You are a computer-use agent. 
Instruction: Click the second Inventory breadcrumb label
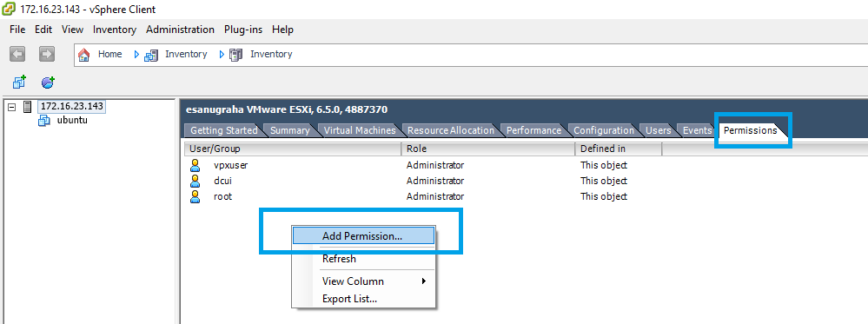point(271,54)
